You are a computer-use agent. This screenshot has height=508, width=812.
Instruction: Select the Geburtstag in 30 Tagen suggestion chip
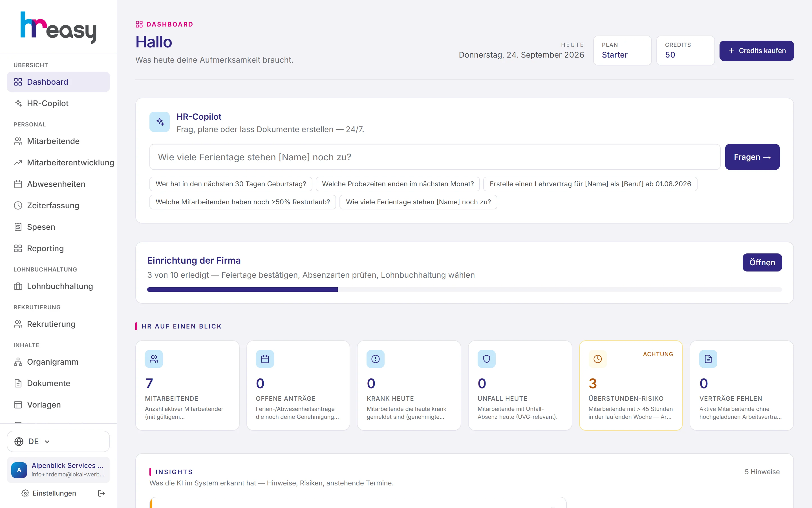coord(231,184)
